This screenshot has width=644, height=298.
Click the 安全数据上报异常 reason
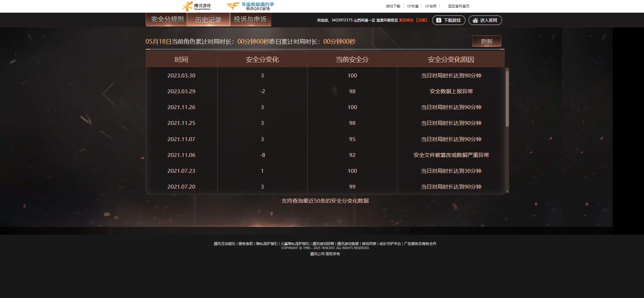coord(451,91)
